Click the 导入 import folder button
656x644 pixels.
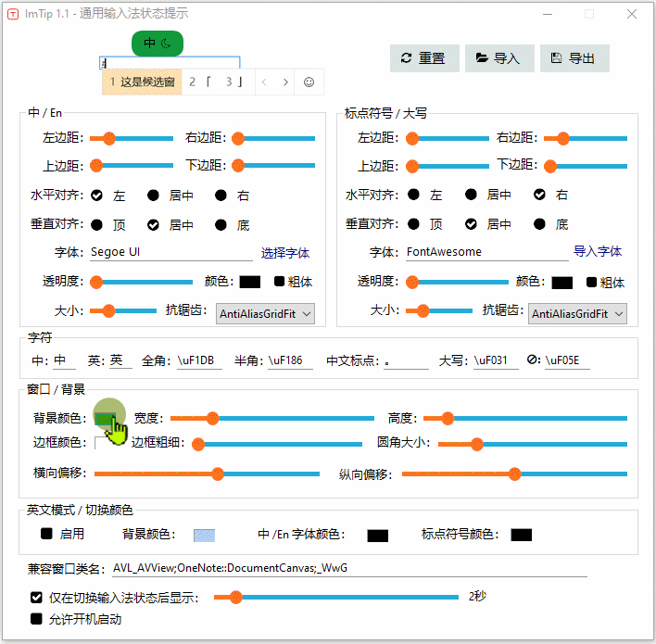point(498,57)
